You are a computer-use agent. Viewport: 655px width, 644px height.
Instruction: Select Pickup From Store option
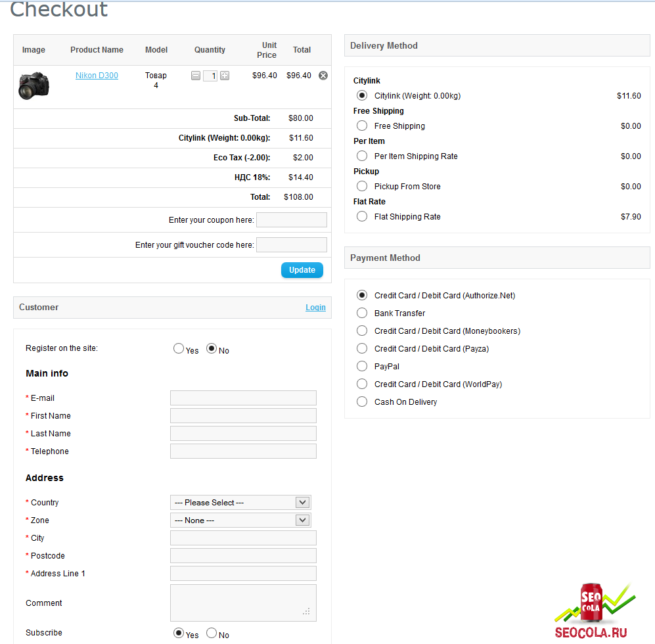coord(362,186)
